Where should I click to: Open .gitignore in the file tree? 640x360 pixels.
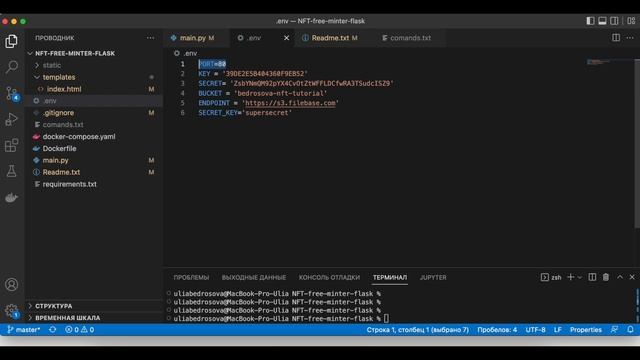[94, 113]
